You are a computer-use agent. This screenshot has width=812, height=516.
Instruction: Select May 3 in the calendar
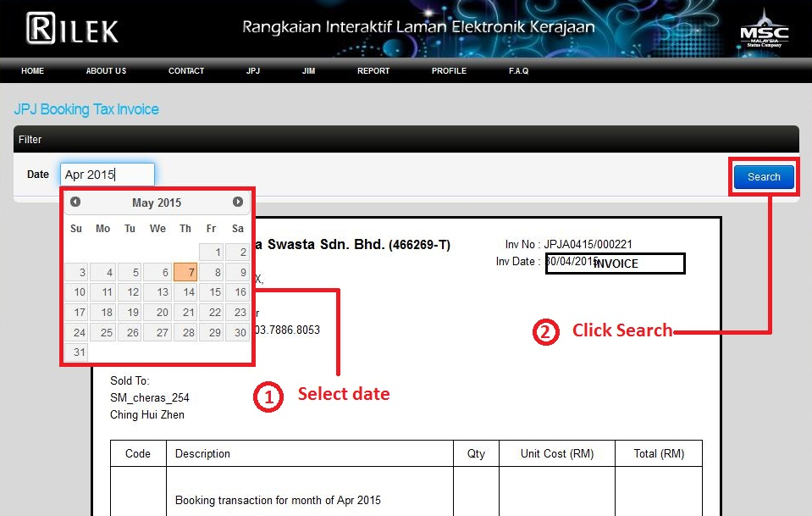click(x=77, y=272)
